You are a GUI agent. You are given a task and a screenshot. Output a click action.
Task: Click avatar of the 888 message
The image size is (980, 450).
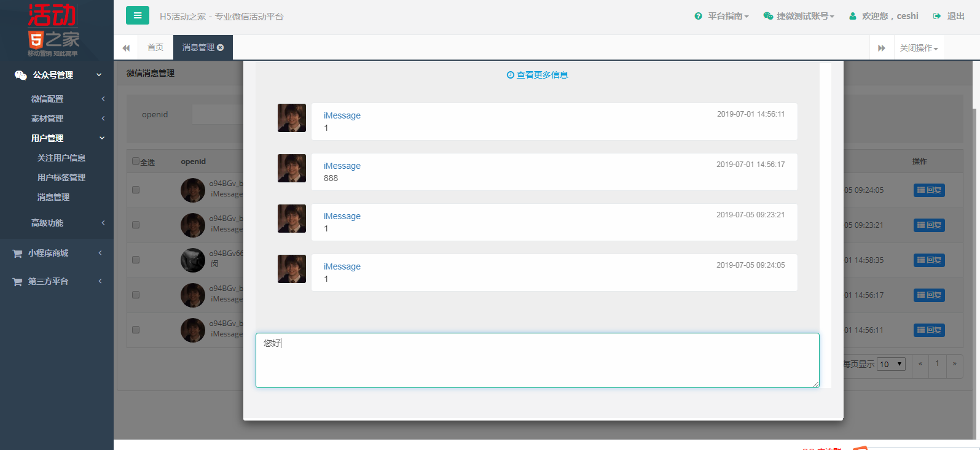(x=292, y=168)
